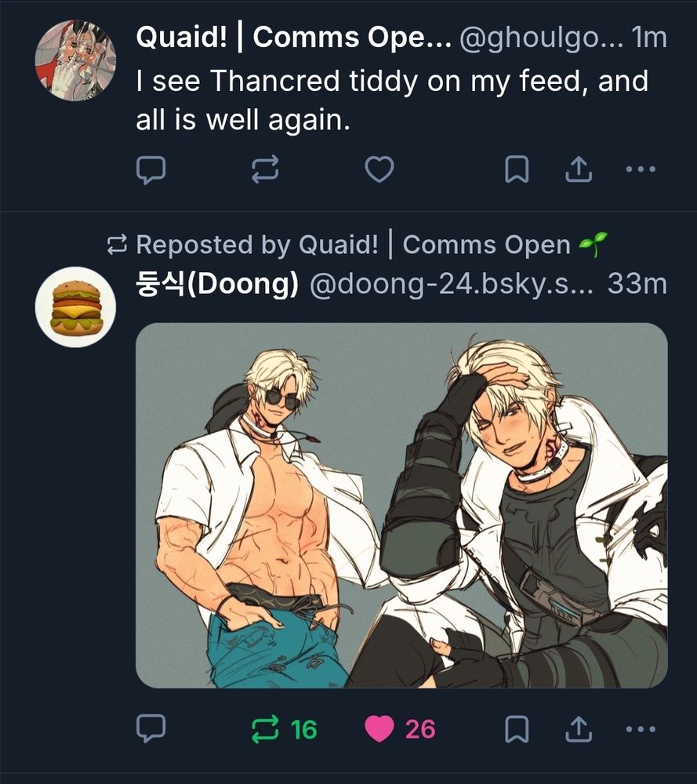The width and height of the screenshot is (697, 784).
Task: Bookmark Quaid's top post
Action: point(517,169)
